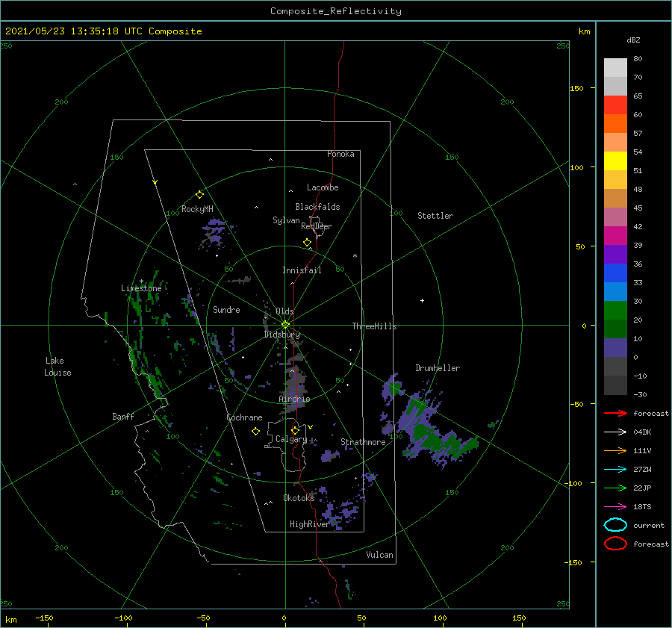This screenshot has width=672, height=628.
Task: Click the RockyMH label
Action: pos(197,209)
